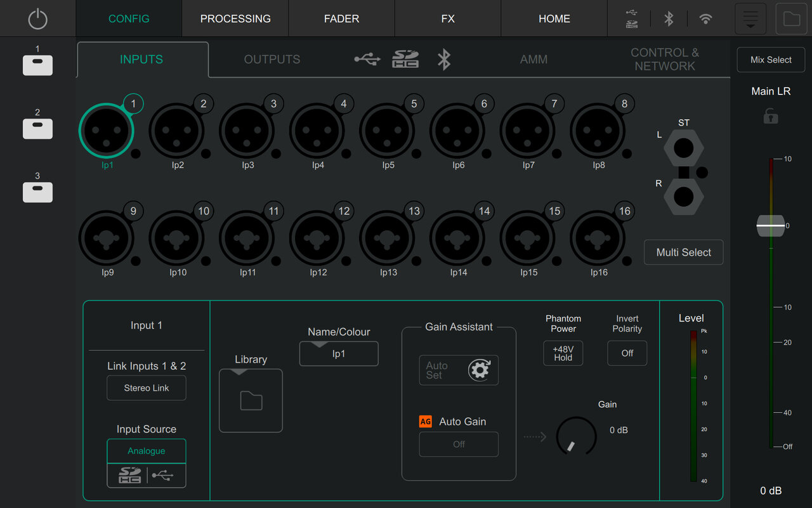Expand the top bar pull-down menu

[750, 18]
